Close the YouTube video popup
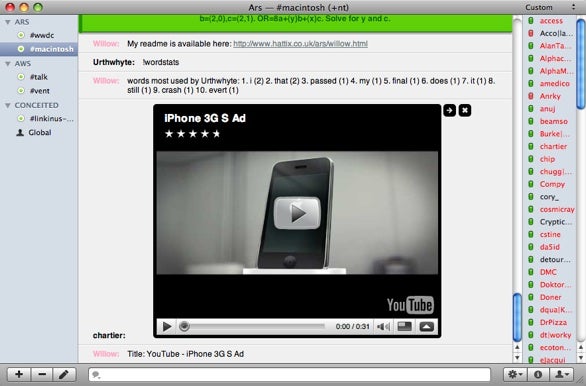 pos(465,110)
